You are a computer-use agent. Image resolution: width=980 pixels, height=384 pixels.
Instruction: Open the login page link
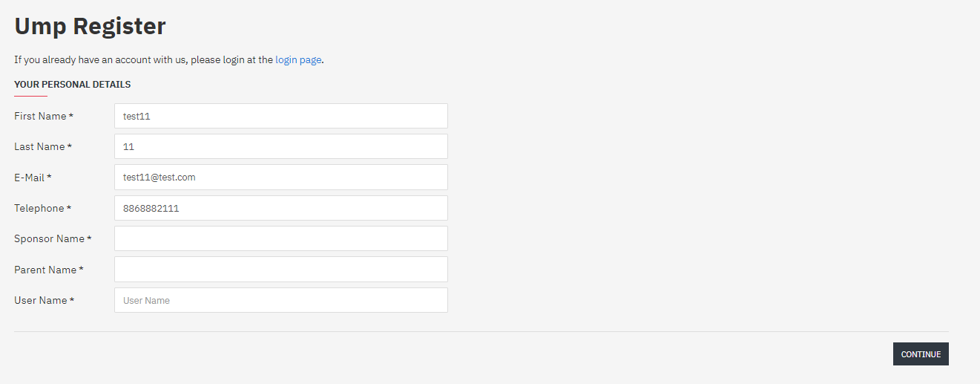click(x=298, y=59)
